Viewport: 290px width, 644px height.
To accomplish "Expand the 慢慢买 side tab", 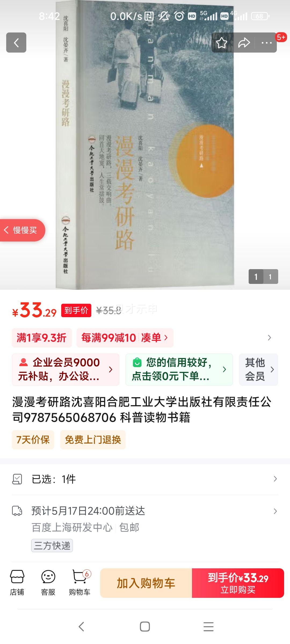I will tap(22, 230).
